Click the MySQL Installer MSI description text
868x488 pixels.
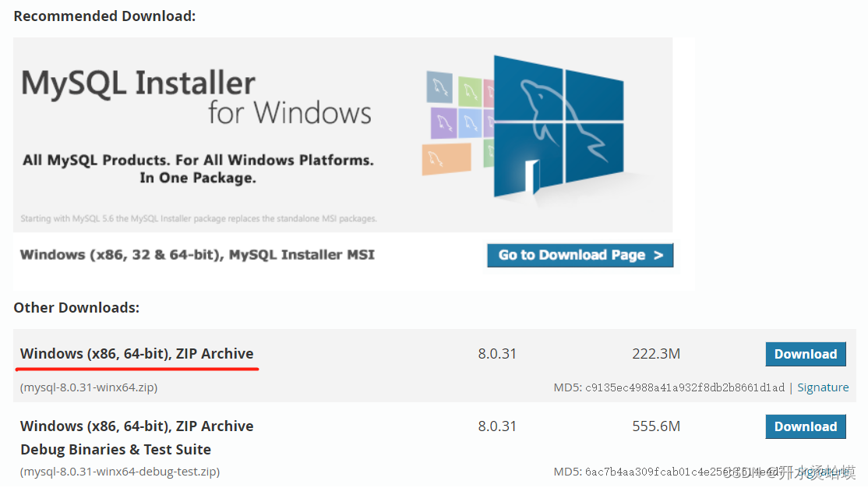click(x=197, y=255)
